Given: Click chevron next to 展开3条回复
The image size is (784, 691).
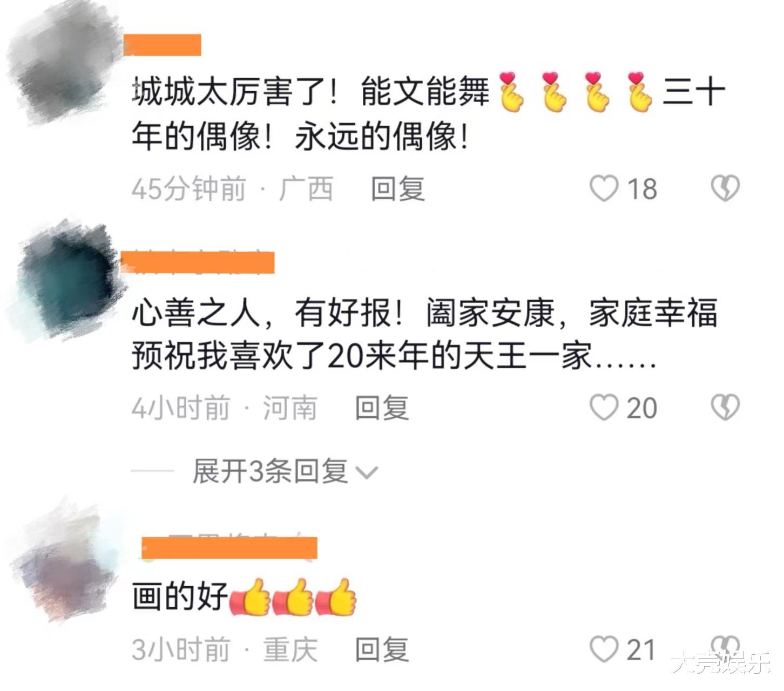Looking at the screenshot, I should (x=367, y=473).
